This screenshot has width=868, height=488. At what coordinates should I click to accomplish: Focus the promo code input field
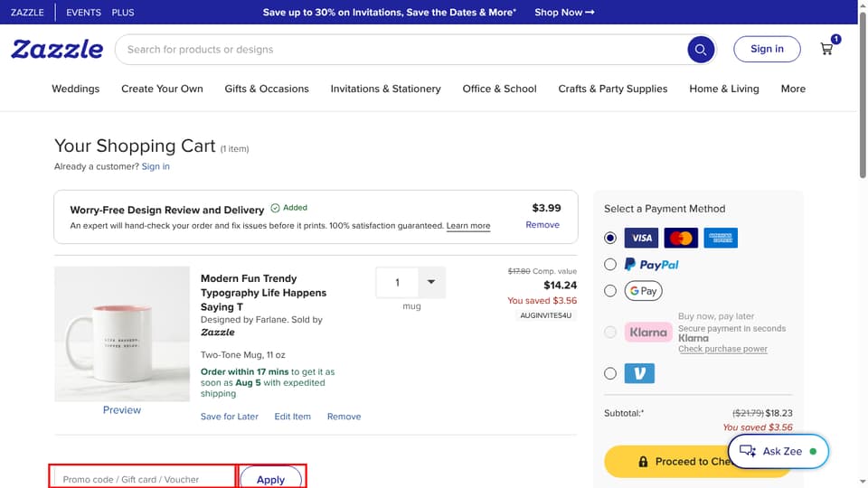coord(144,479)
